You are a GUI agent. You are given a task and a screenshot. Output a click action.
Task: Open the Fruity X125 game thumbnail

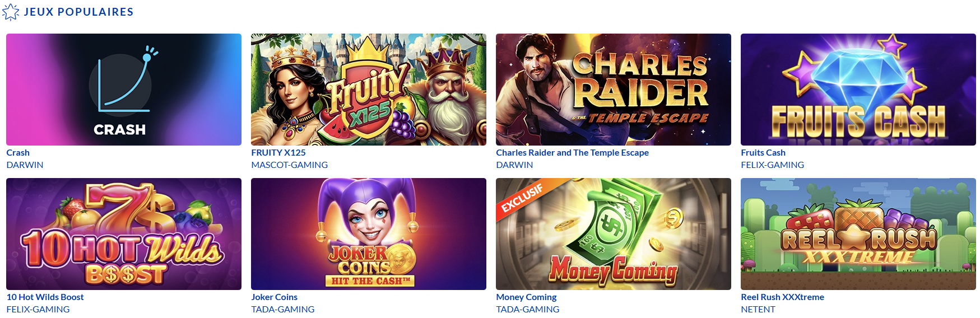(369, 90)
